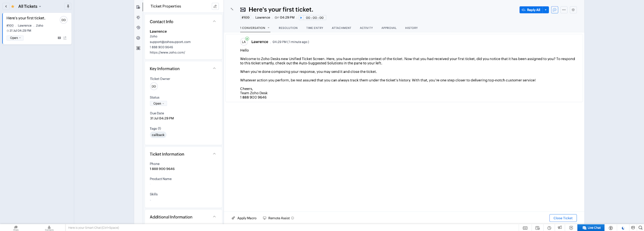The height and width of the screenshot is (231, 644).
Task: Open the auto-suggest lightbulb panel
Action: [138, 17]
